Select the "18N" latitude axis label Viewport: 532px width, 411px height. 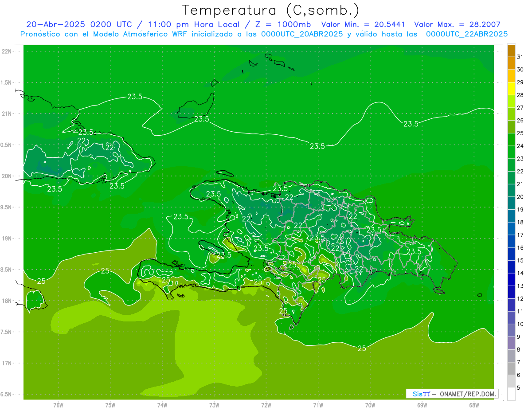click(x=7, y=301)
